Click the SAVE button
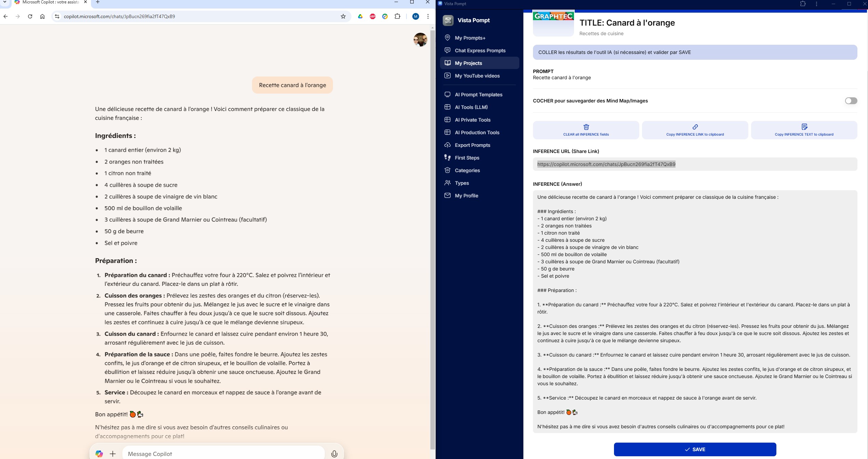The image size is (868, 459). 695,449
